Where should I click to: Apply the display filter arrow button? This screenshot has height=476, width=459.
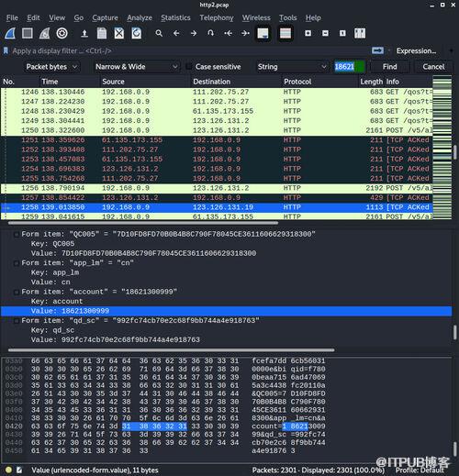tap(377, 50)
